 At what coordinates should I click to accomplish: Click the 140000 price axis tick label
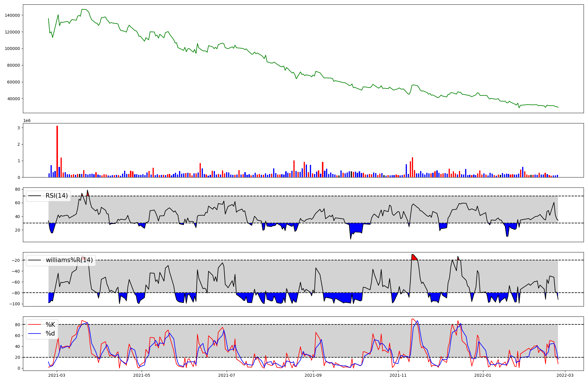tap(12, 15)
